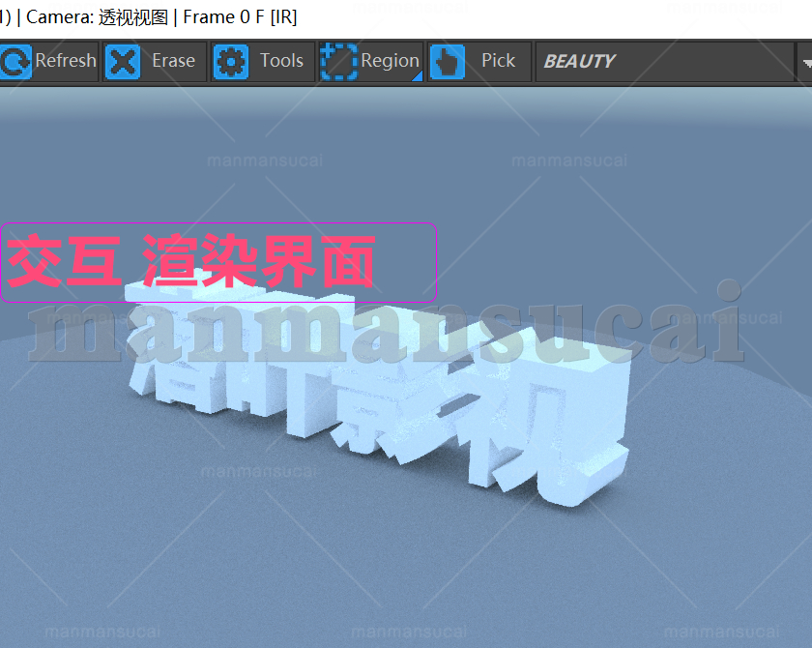
Task: Click the Erase X icon
Action: coord(122,62)
